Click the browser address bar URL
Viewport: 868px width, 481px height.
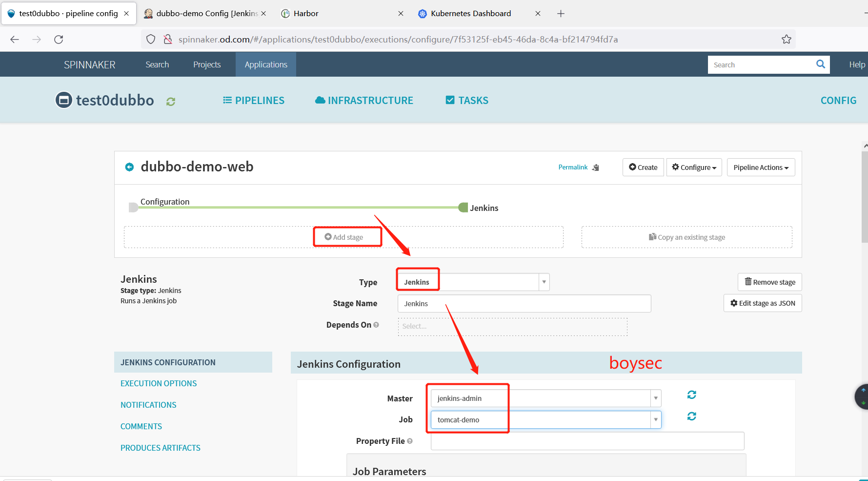398,40
